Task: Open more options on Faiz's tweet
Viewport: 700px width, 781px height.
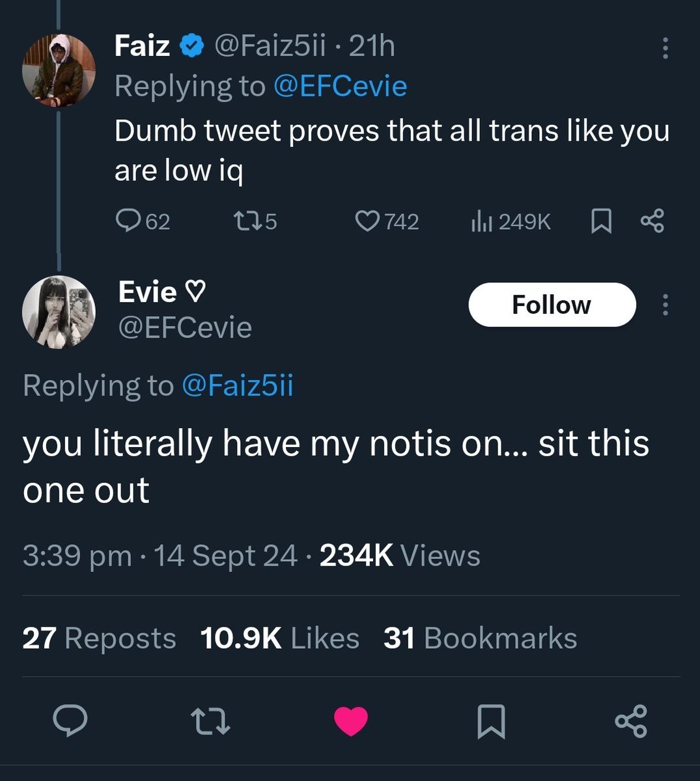Action: (665, 49)
